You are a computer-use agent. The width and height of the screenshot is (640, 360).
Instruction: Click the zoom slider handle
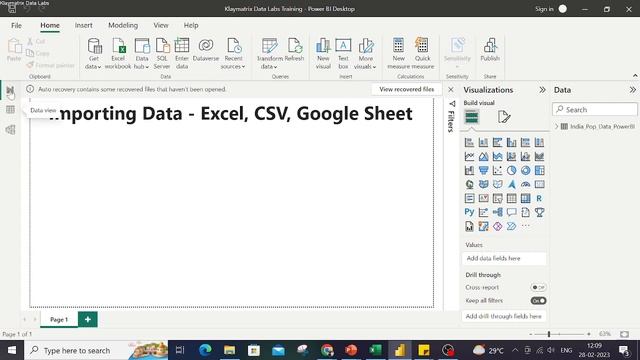click(549, 334)
